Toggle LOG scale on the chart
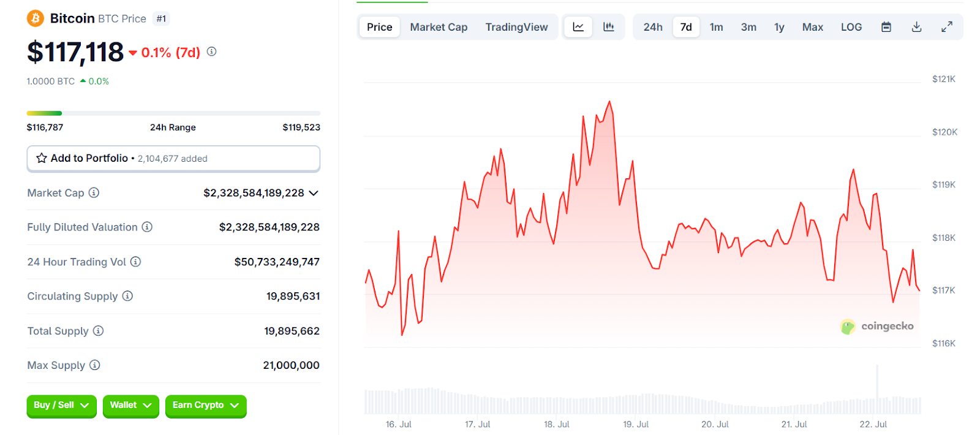 pyautogui.click(x=851, y=27)
